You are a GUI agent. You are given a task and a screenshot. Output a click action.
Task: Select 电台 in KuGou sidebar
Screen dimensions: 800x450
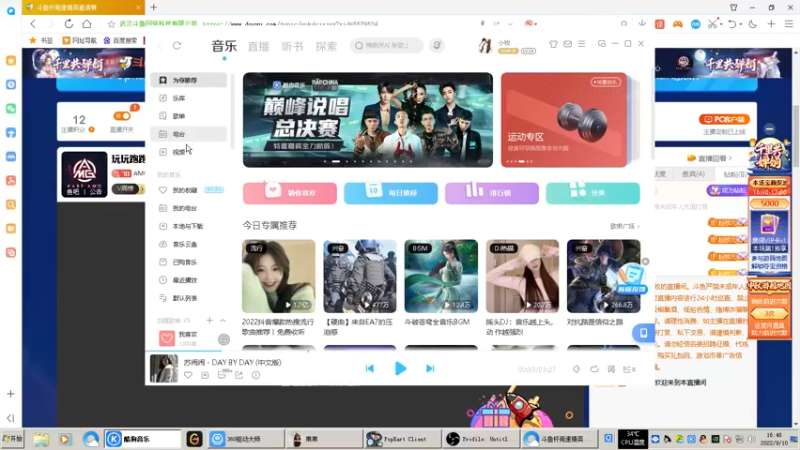coord(189,134)
